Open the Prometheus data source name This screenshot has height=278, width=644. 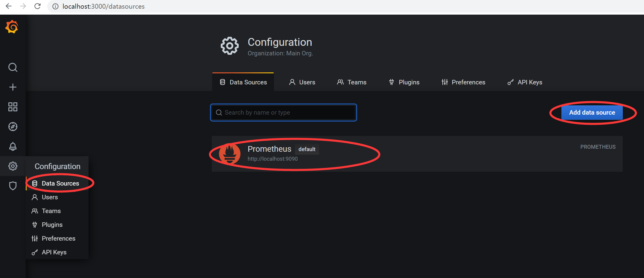(269, 149)
